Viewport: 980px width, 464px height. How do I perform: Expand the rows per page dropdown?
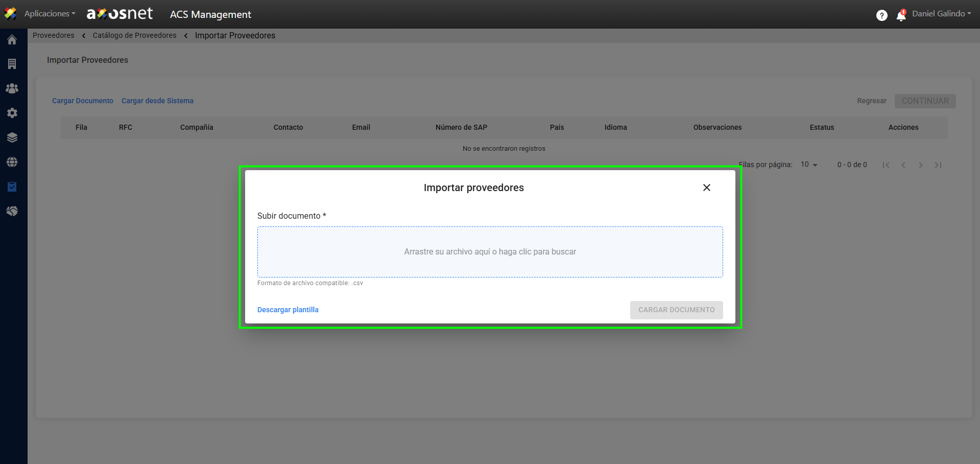pyautogui.click(x=809, y=165)
